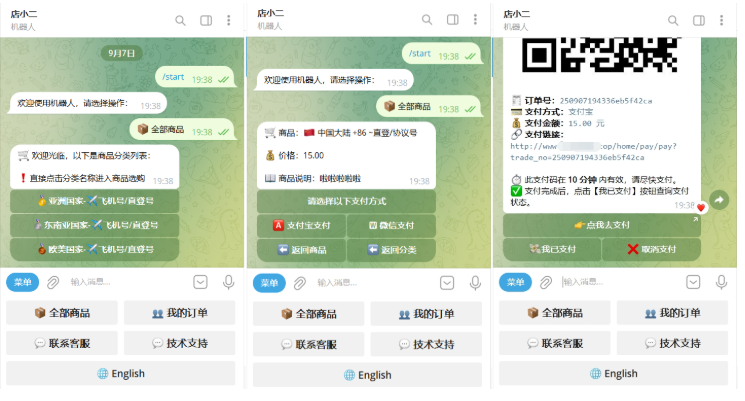This screenshot has height=401, width=745.
Task: Click search icon in left chat header
Action: click(x=180, y=20)
